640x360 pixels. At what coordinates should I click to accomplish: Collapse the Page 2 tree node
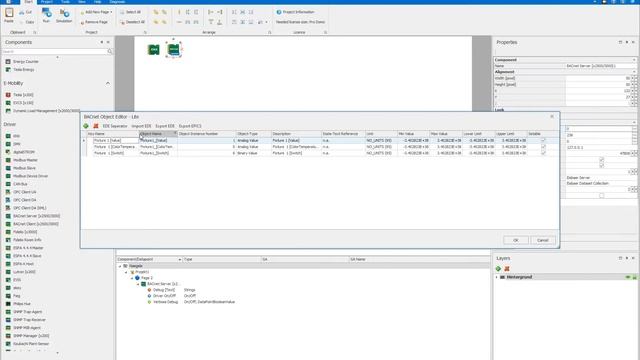click(x=132, y=278)
